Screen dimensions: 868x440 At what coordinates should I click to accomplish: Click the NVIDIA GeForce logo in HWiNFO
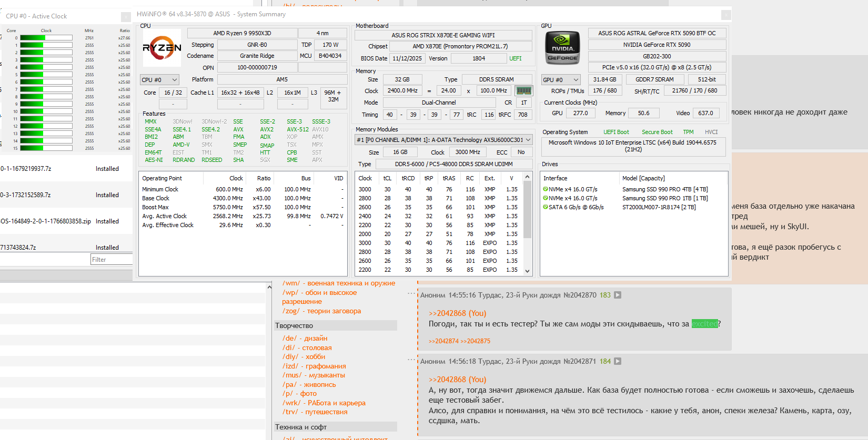click(x=562, y=48)
